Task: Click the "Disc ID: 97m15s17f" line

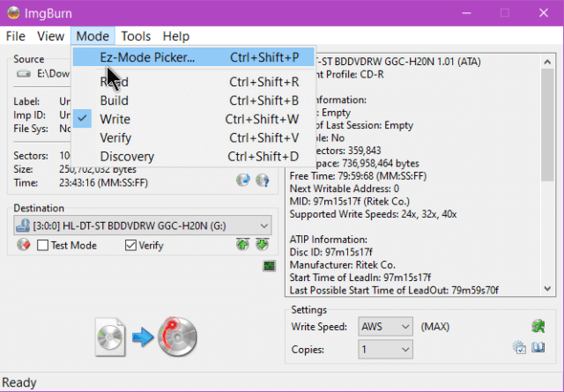Action: click(331, 252)
